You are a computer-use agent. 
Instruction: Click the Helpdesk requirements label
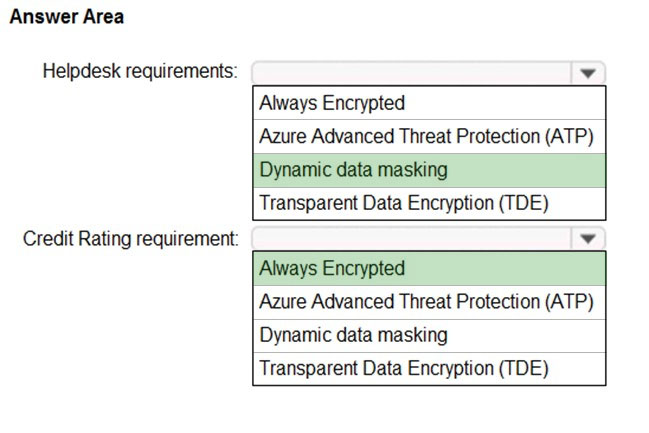[140, 71]
